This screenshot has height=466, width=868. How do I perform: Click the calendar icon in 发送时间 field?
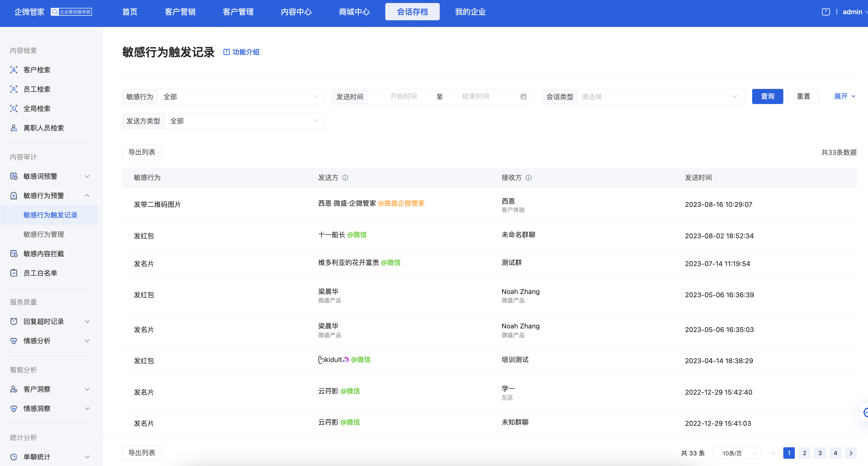click(523, 96)
